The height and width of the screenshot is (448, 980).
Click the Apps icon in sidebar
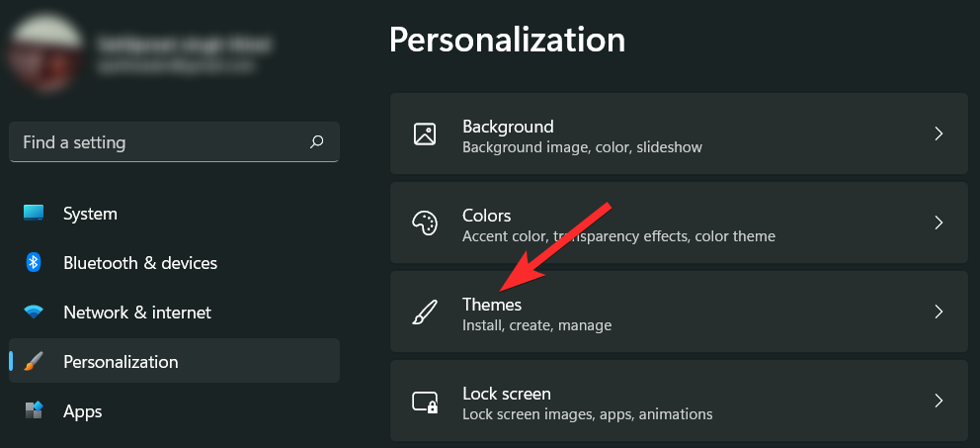[34, 411]
